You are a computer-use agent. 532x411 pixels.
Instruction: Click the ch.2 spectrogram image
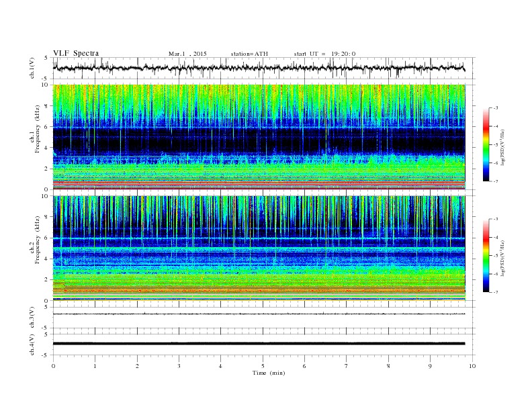259,248
